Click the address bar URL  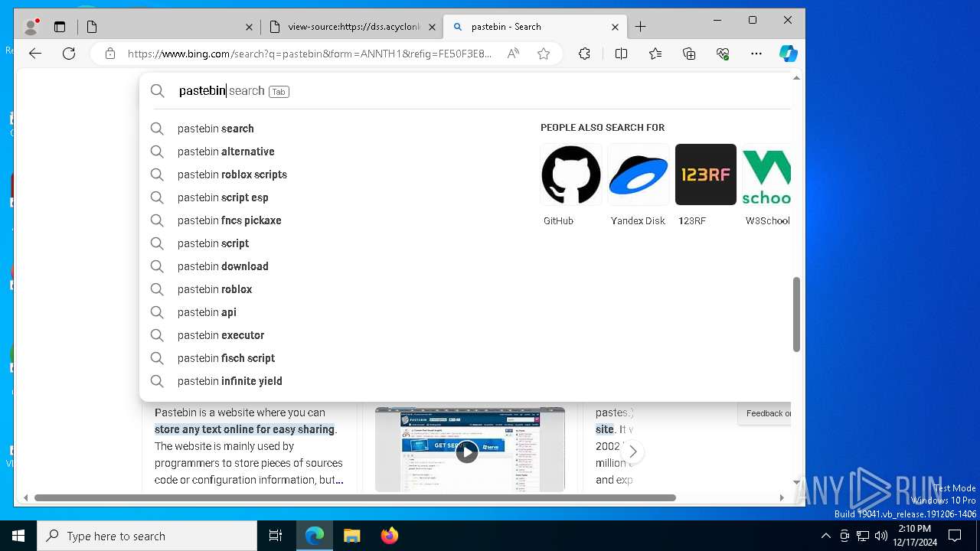(309, 54)
